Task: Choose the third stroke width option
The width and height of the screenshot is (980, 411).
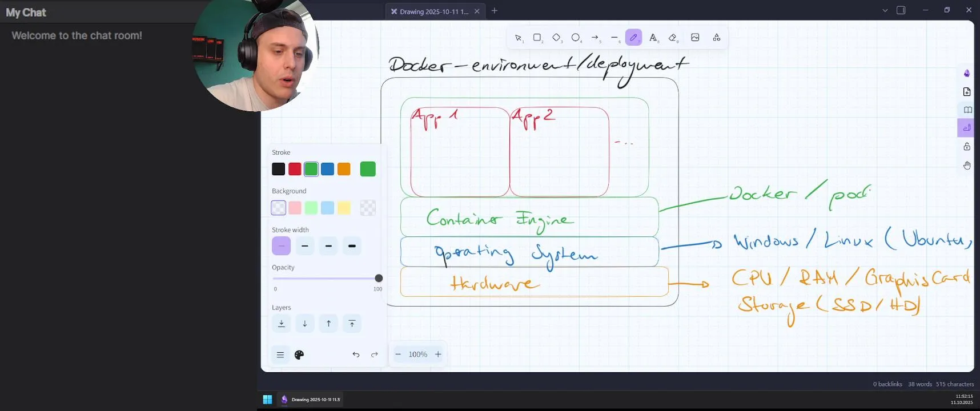Action: (x=328, y=246)
